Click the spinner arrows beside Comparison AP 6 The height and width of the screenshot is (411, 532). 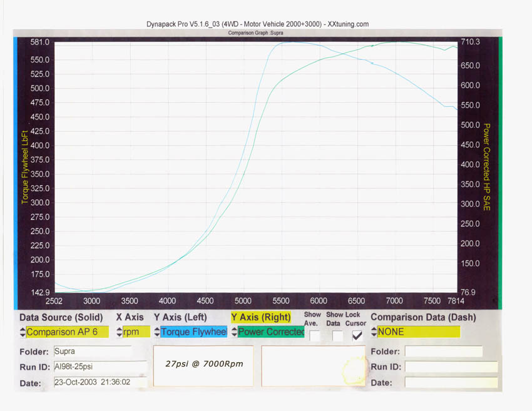point(23,332)
